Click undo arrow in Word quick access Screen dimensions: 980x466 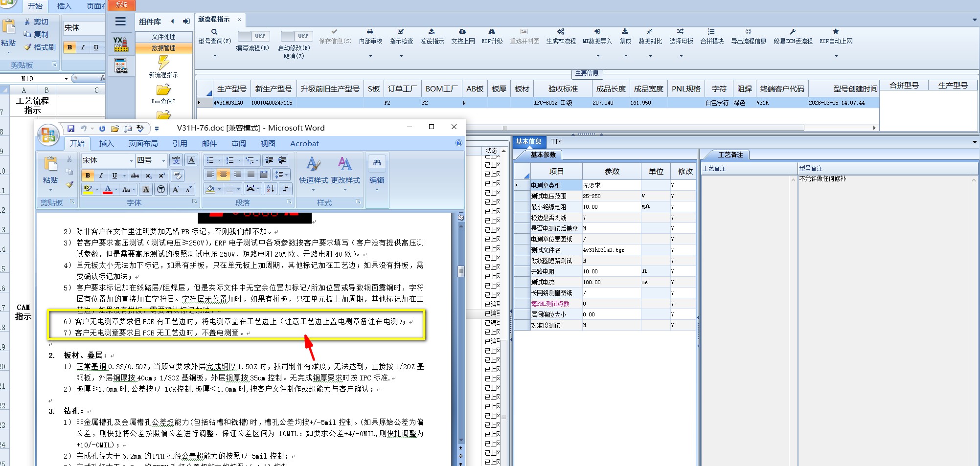(x=84, y=129)
